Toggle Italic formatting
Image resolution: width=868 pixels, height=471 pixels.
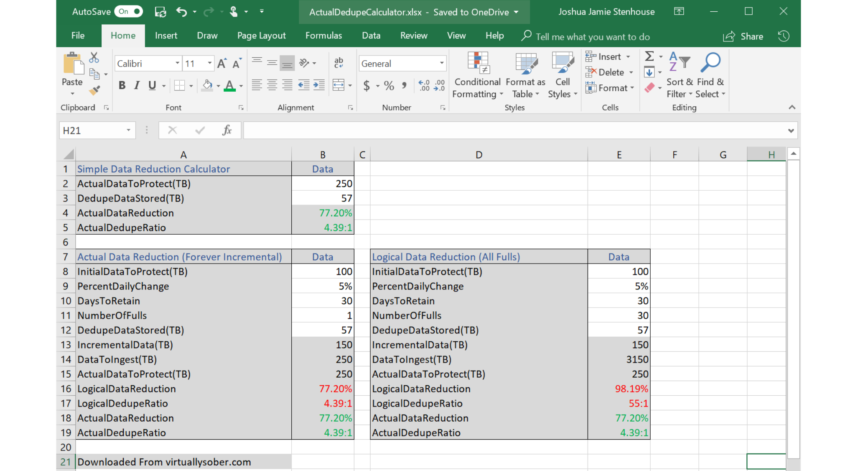[x=137, y=86]
